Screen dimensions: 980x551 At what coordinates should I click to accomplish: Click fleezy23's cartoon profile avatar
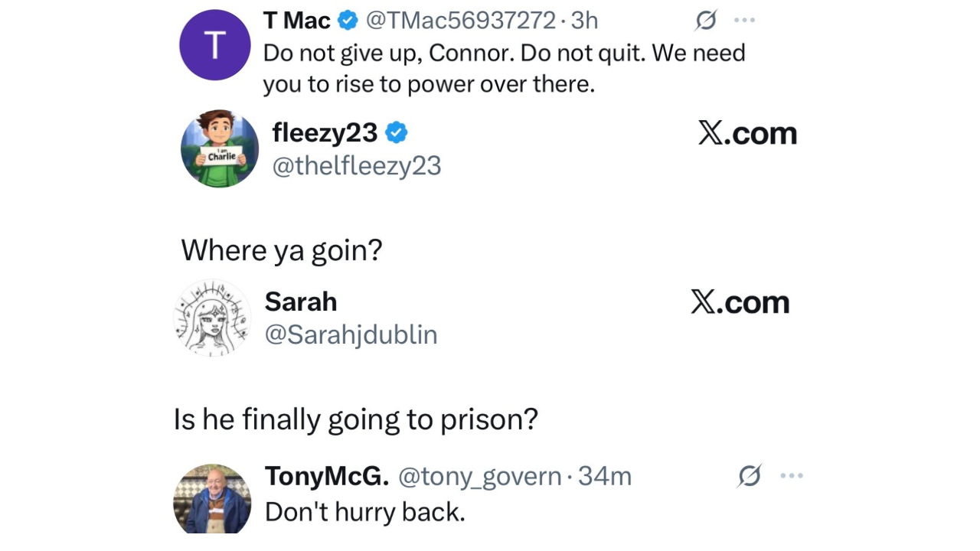coord(220,149)
